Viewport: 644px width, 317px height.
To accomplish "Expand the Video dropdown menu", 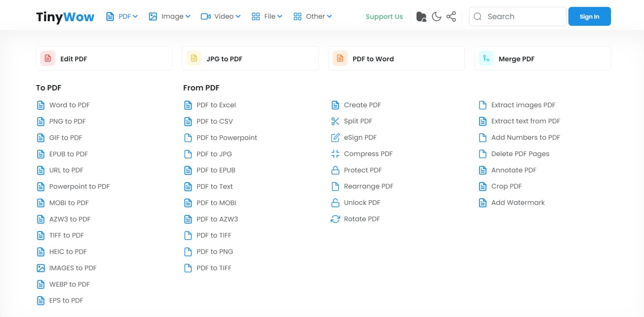I will click(x=220, y=17).
